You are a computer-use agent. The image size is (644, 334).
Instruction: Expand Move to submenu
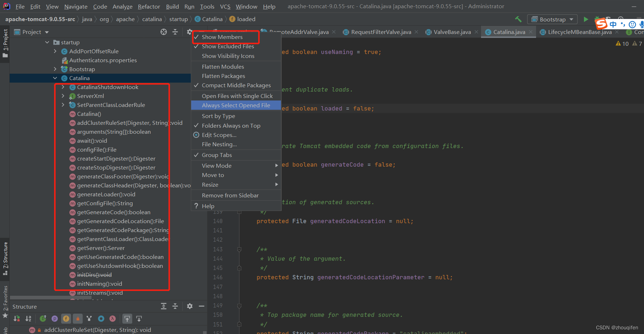236,175
